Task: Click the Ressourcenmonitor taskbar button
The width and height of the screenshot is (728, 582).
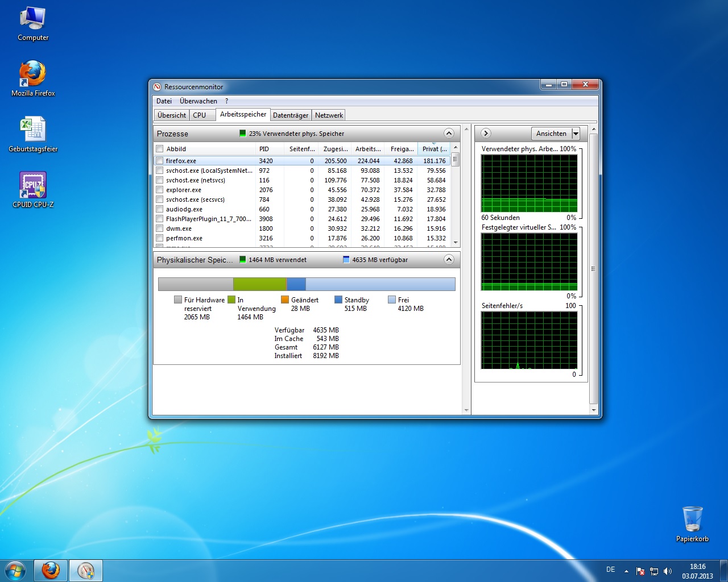Action: coord(86,571)
